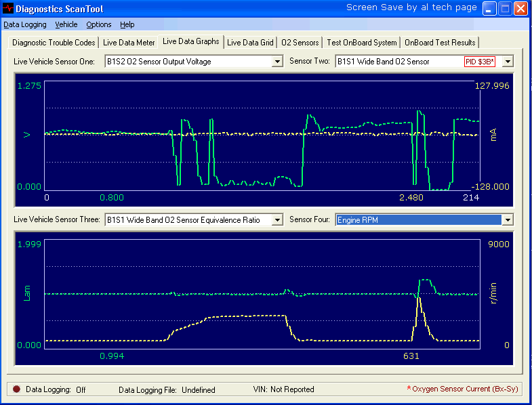Open the Vehicle menu
Viewport: 532px width, 405px height.
click(x=66, y=24)
